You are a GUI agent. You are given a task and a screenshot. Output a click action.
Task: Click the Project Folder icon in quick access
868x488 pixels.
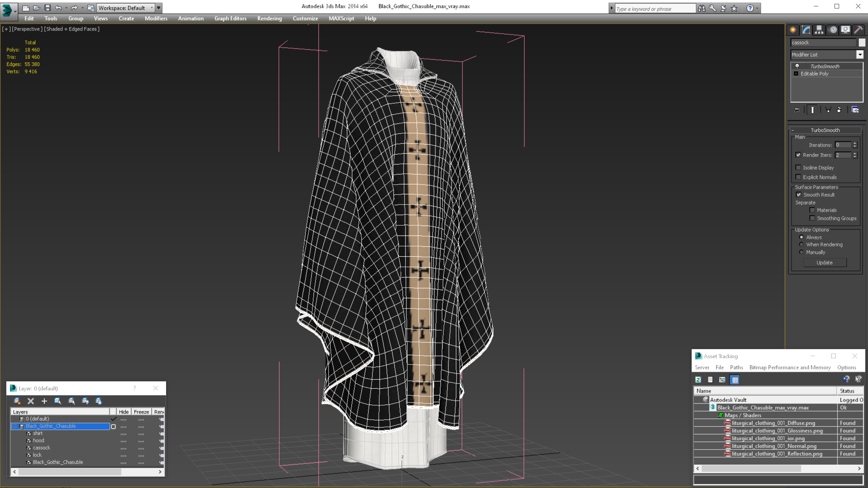point(91,8)
